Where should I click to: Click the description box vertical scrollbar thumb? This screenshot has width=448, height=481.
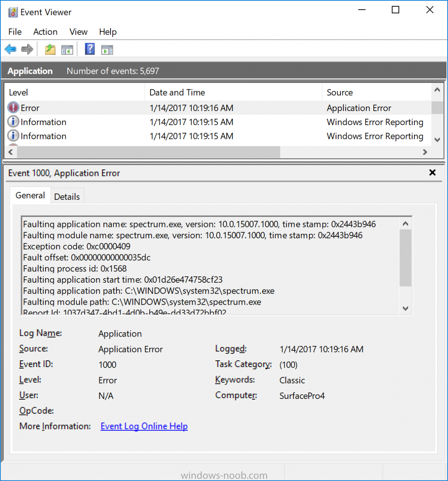tap(405, 258)
